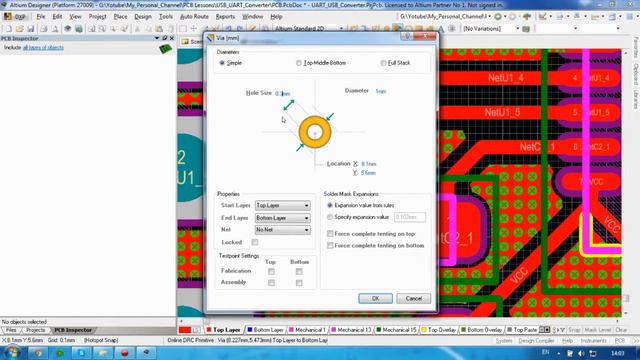Click the green board icon in PCB Inspector
The width and height of the screenshot is (640, 360).
tap(165, 49)
